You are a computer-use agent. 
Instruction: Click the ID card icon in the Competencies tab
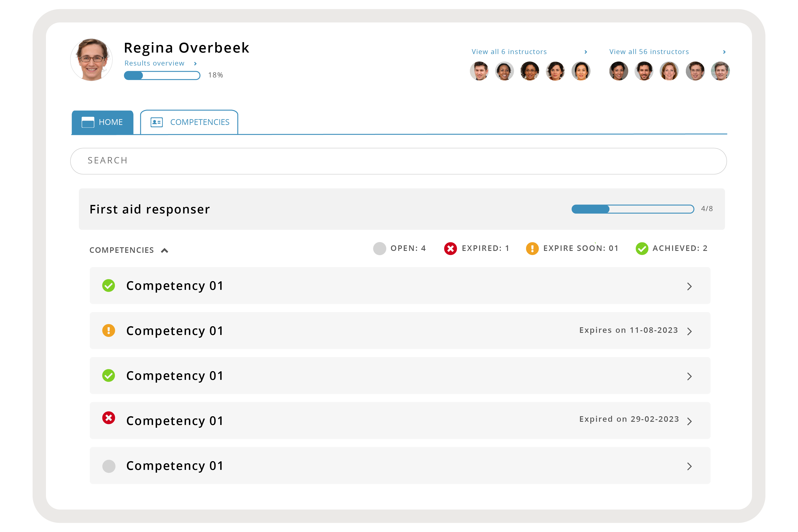[x=156, y=122]
